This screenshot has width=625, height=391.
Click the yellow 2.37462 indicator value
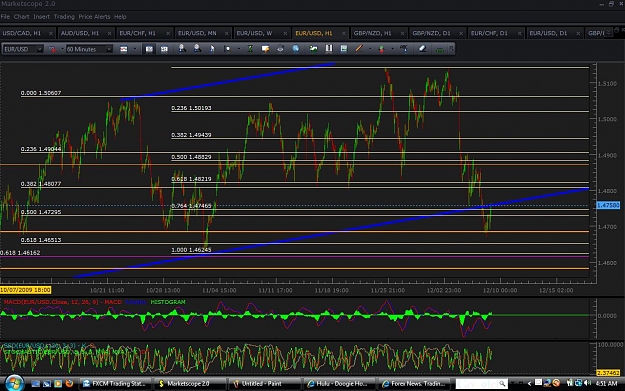pos(608,373)
